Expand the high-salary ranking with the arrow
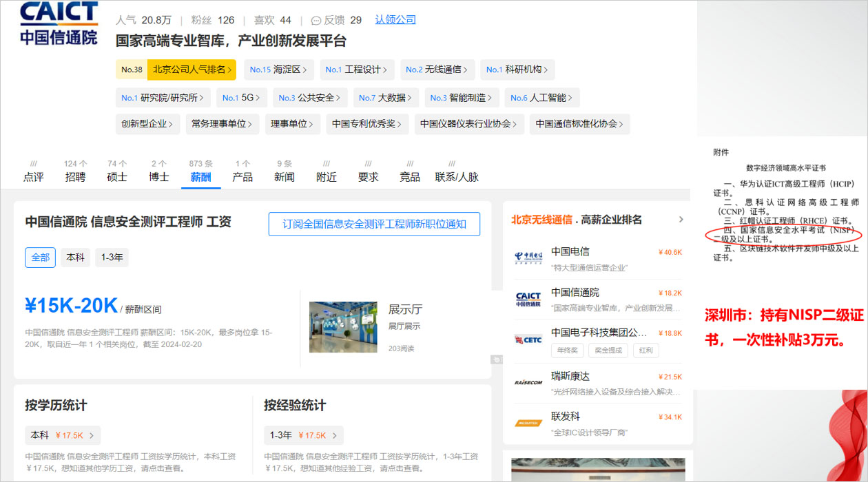868x482 pixels. pyautogui.click(x=681, y=220)
